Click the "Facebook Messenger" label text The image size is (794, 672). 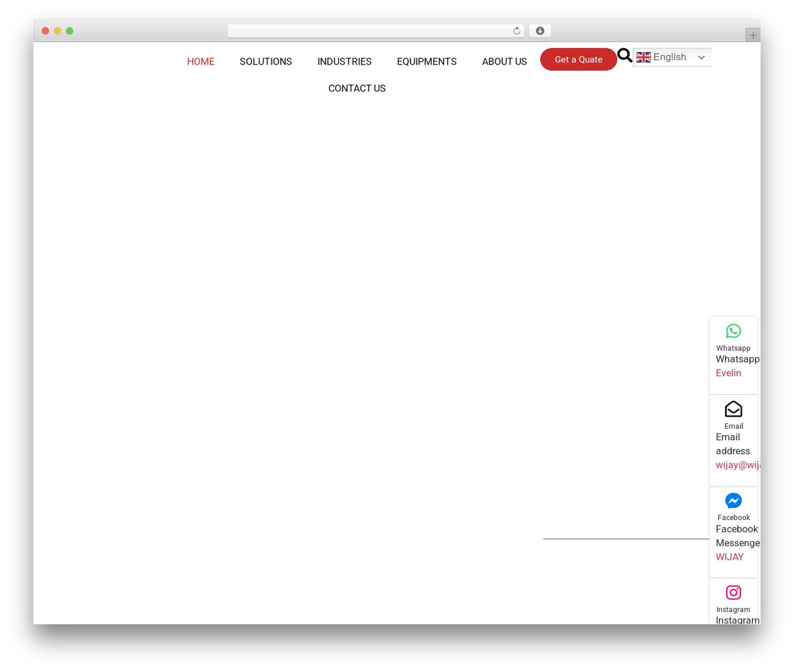point(738,536)
